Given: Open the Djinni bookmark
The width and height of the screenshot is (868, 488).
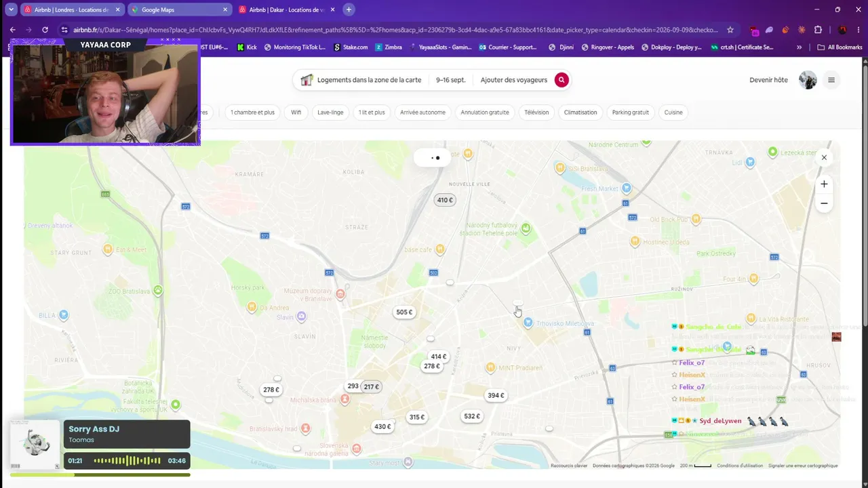Looking at the screenshot, I should tap(562, 47).
